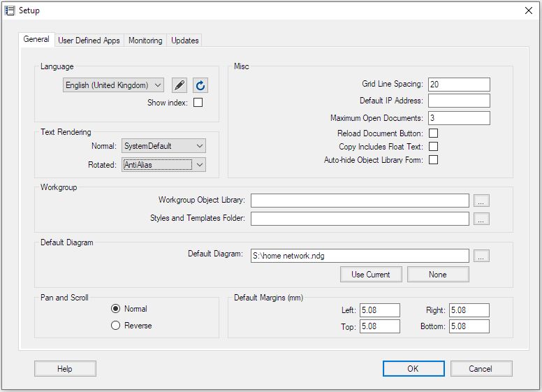542x392 pixels.
Task: Click the Setup window title icon
Action: coord(10,10)
